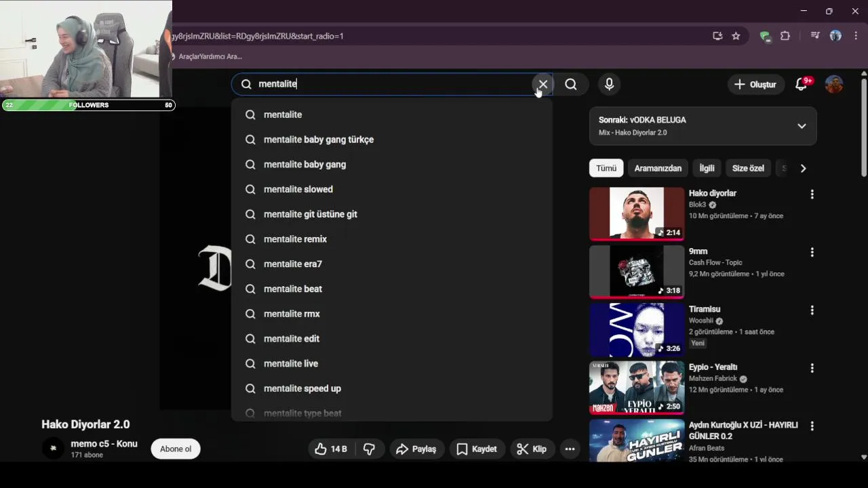The height and width of the screenshot is (488, 868).
Task: Open the Chrome profile avatar
Action: click(835, 36)
